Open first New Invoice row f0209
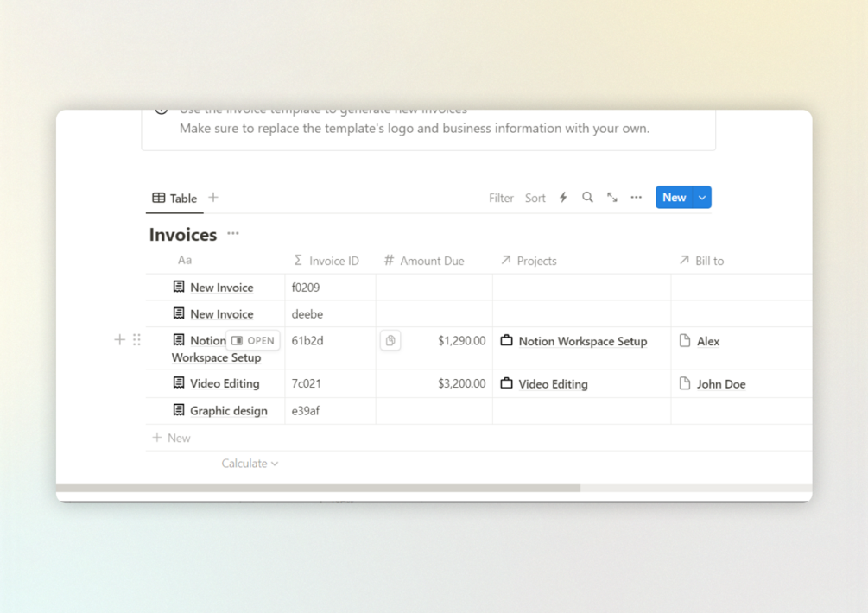The image size is (868, 613). point(221,288)
